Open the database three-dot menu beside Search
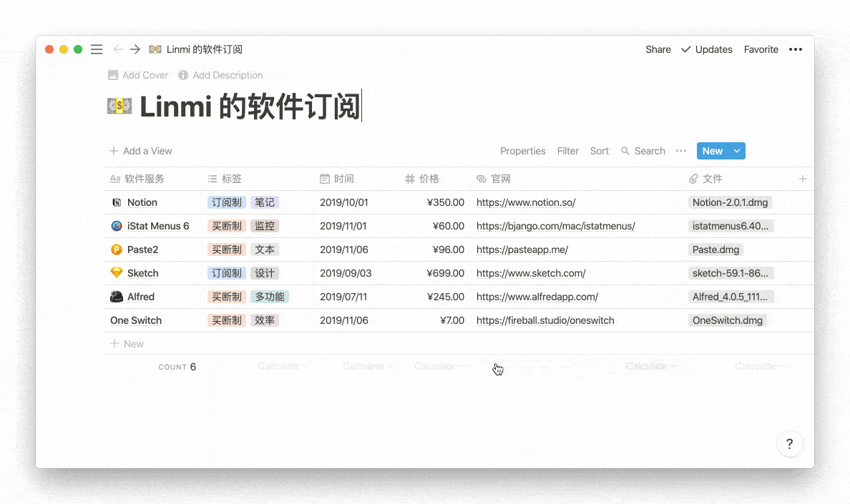This screenshot has height=504, width=850. pyautogui.click(x=681, y=151)
